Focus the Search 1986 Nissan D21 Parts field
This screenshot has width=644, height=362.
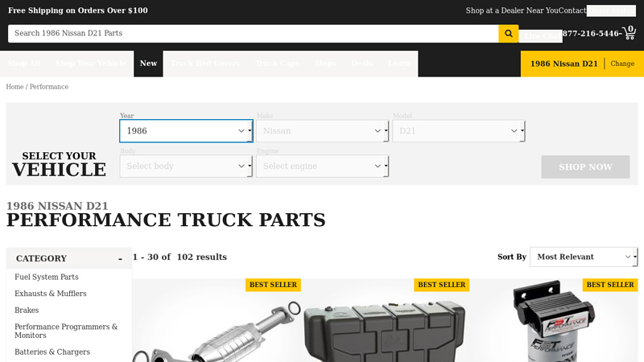pyautogui.click(x=253, y=34)
